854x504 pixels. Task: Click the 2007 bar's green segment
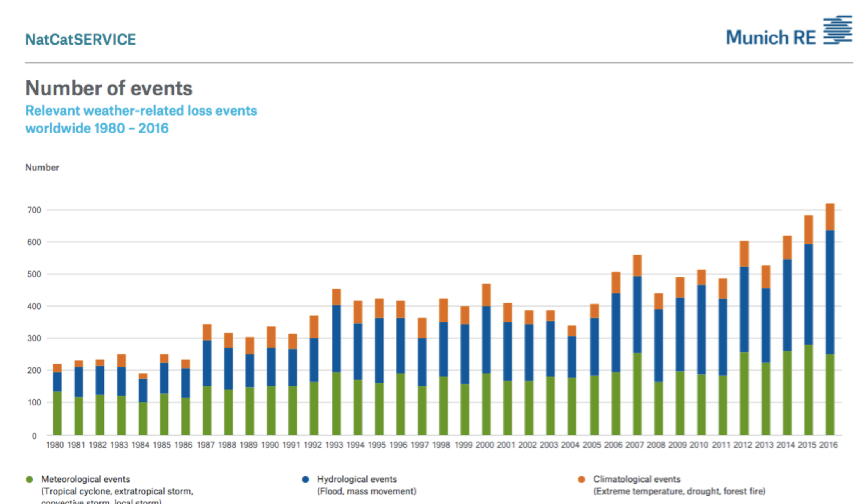[x=637, y=393]
